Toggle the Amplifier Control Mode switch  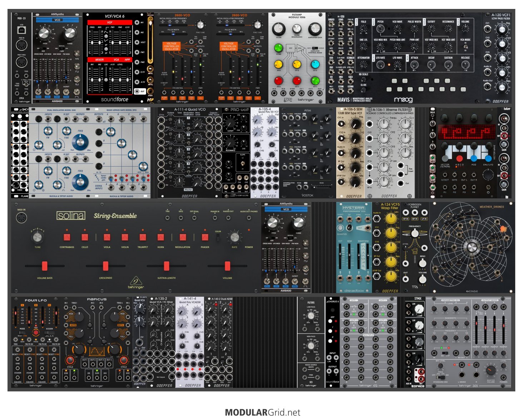[314, 48]
